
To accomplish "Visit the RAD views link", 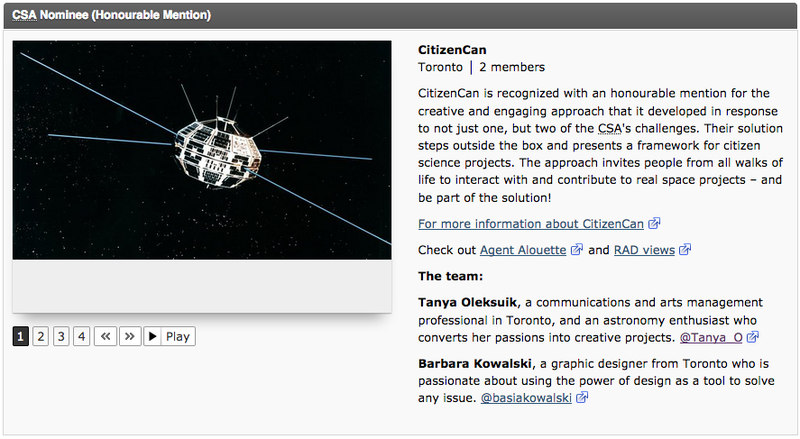I will [644, 250].
